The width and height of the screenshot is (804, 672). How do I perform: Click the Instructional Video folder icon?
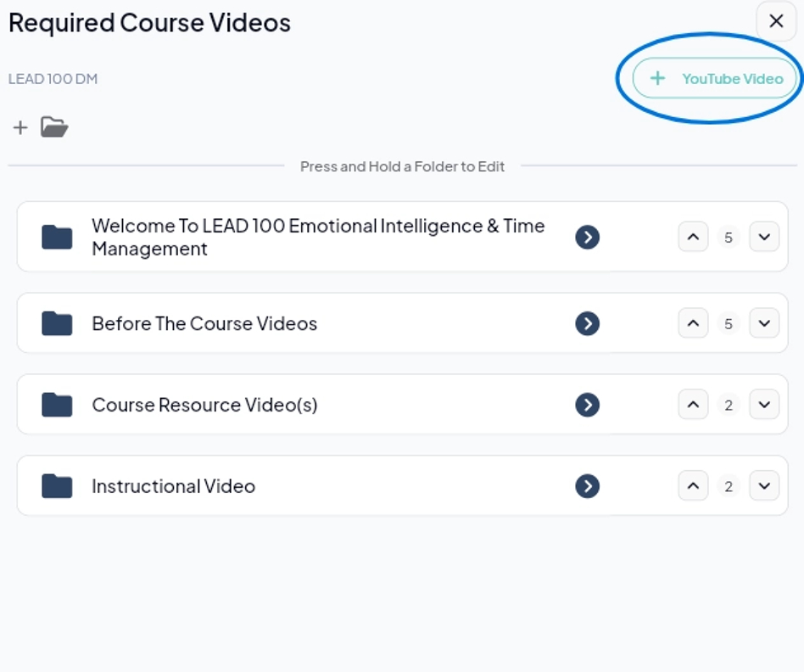[57, 486]
